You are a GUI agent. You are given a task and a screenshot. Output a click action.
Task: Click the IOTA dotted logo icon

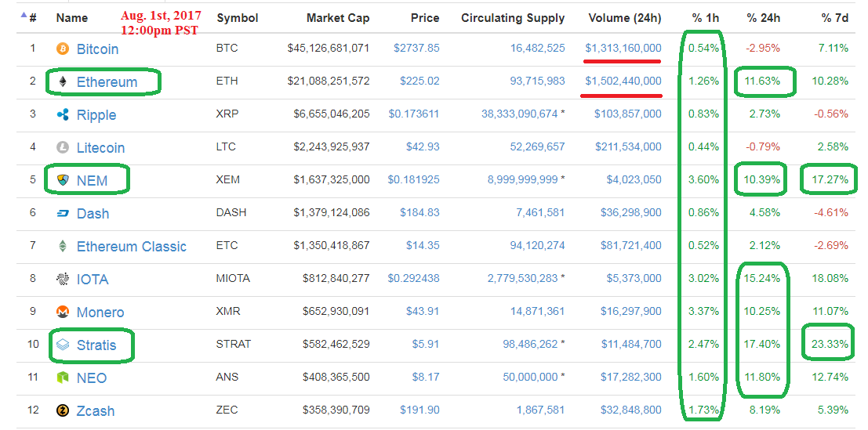pyautogui.click(x=63, y=279)
